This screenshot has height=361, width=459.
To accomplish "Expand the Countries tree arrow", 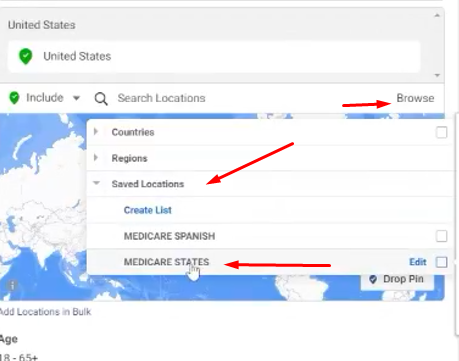I will [x=96, y=131].
